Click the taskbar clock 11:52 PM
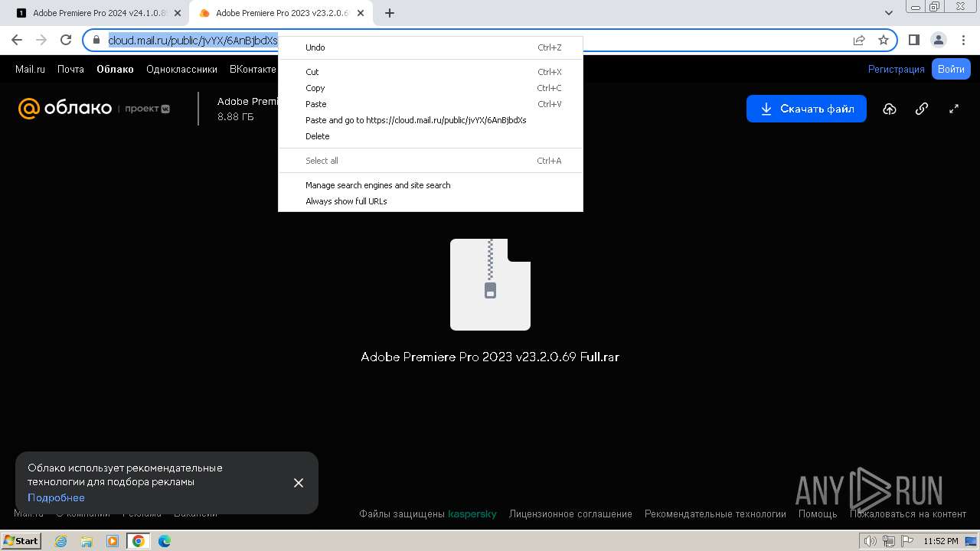The height and width of the screenshot is (551, 980). 941,541
